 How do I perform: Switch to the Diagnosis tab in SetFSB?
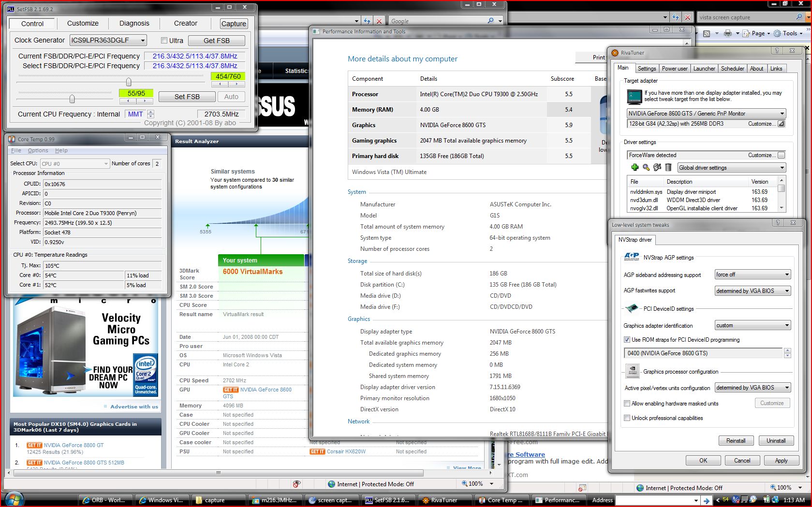point(134,23)
